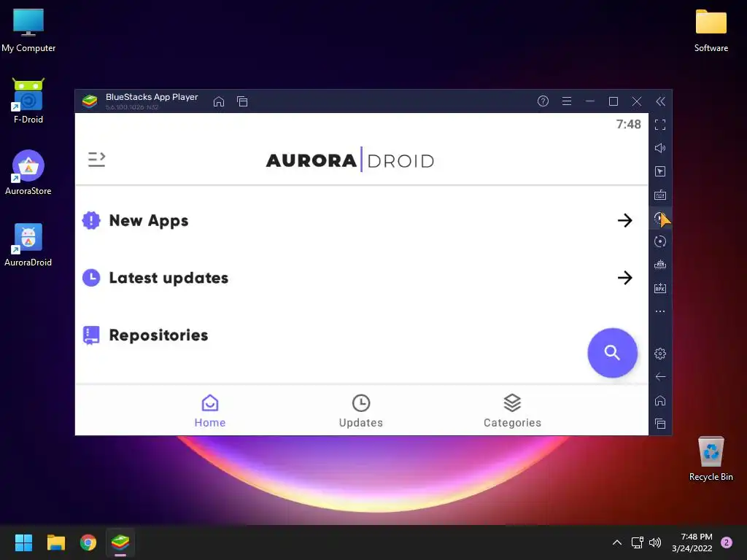Click BlueStacks title bar home icon
Screen dimensions: 747x560
point(219,101)
